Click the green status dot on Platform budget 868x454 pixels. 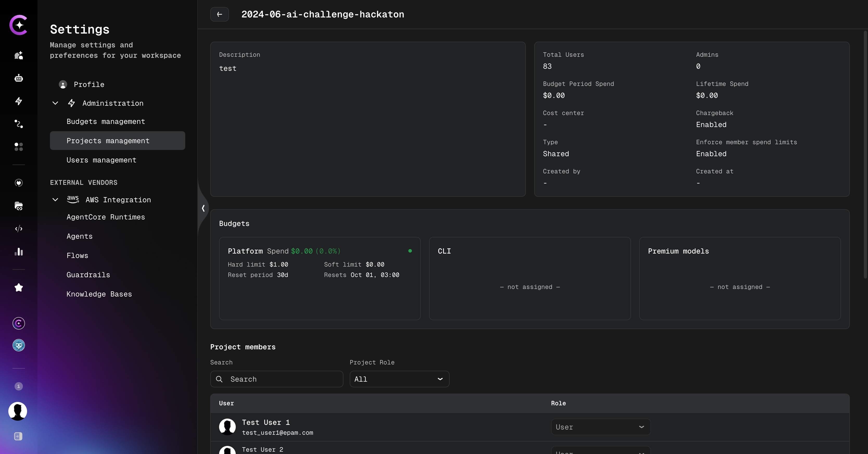410,251
